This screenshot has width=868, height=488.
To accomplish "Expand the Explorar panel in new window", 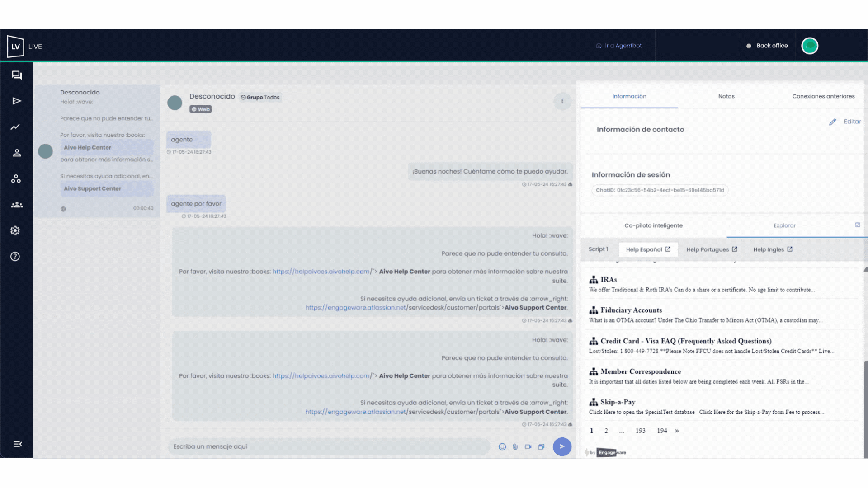I will click(858, 225).
